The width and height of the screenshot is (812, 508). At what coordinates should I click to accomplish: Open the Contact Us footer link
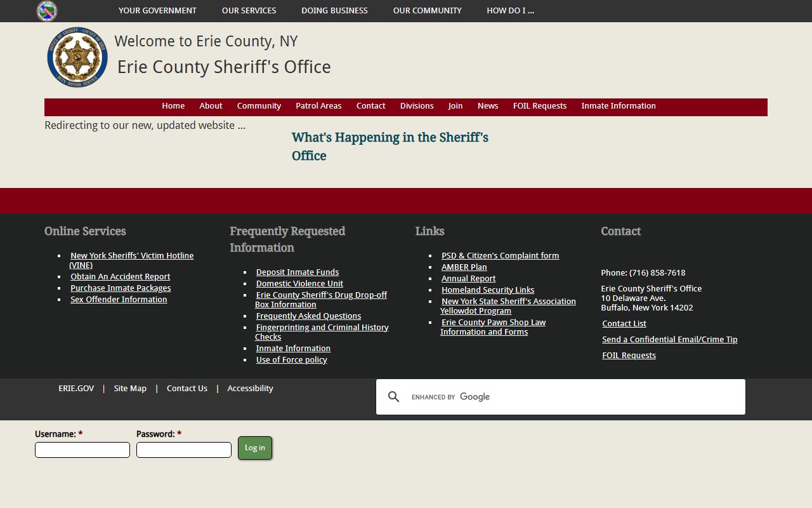click(187, 389)
